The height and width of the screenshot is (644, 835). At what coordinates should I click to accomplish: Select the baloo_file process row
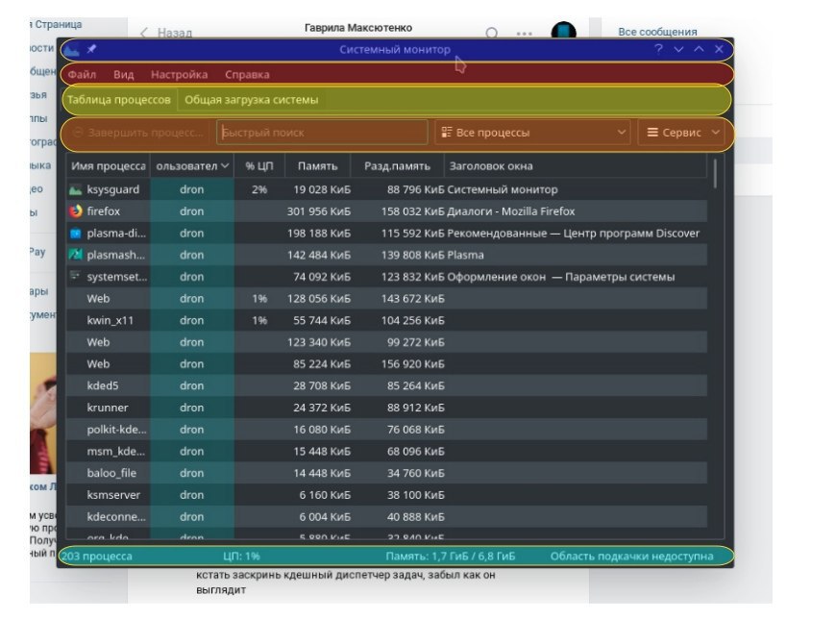coord(387,473)
